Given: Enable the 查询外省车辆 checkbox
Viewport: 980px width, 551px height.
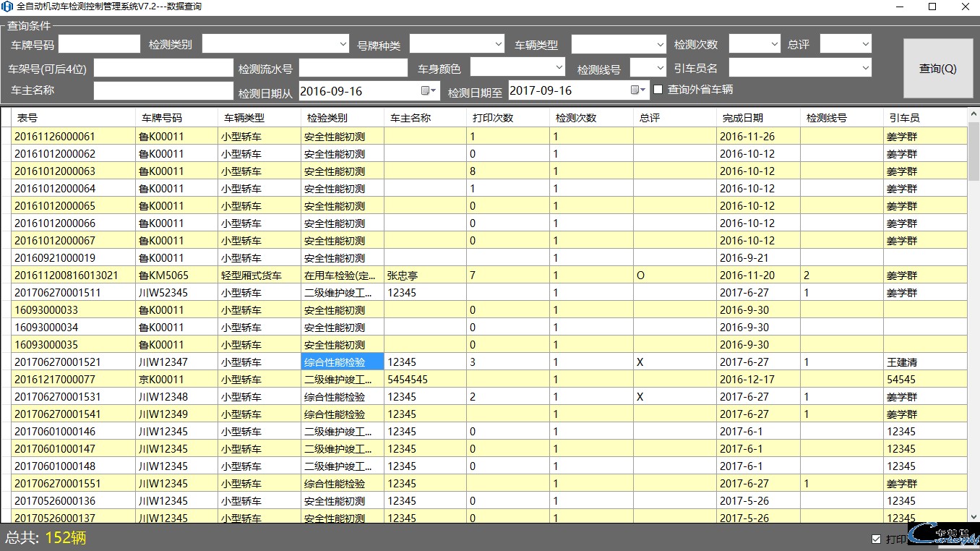Looking at the screenshot, I should point(658,90).
